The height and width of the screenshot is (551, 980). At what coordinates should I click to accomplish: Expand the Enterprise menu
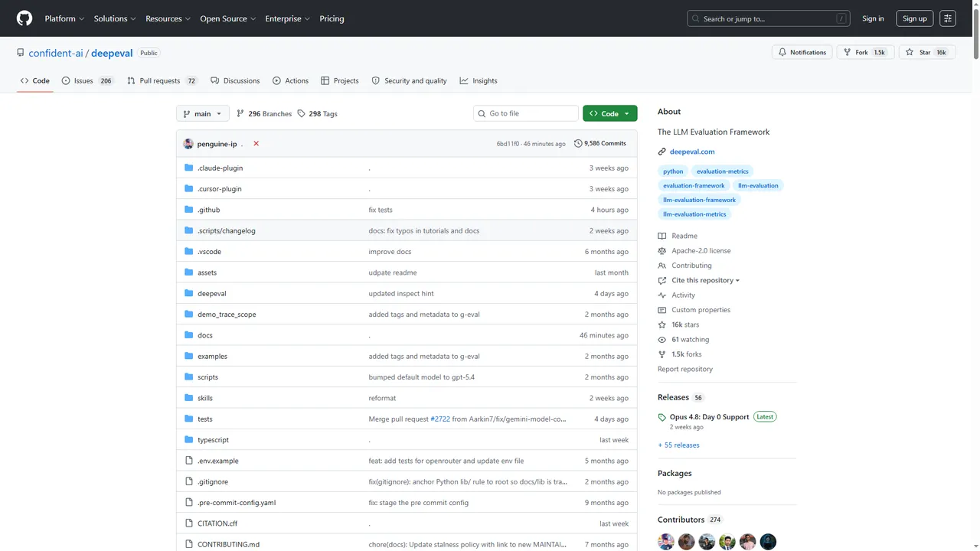[288, 18]
